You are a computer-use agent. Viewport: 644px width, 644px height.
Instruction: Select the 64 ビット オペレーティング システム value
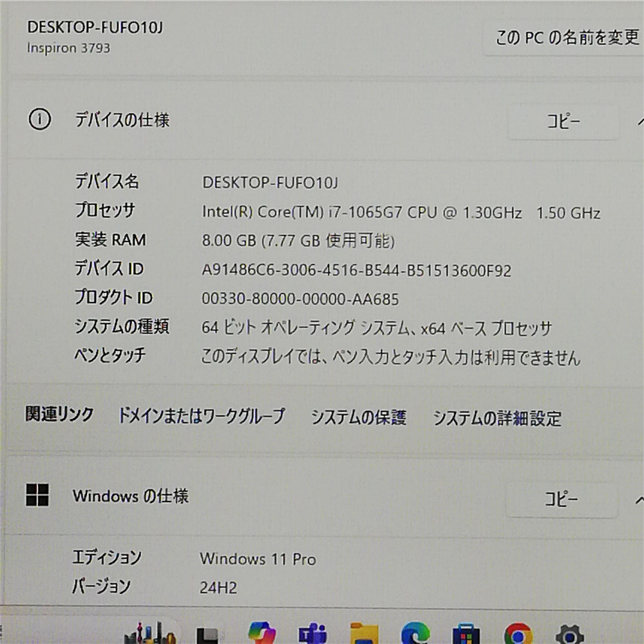377,328
